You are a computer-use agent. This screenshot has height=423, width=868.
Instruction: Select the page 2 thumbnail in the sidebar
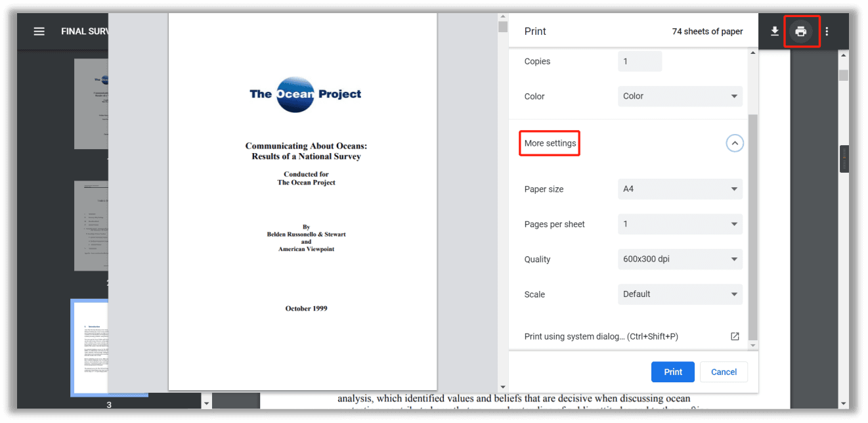point(91,225)
